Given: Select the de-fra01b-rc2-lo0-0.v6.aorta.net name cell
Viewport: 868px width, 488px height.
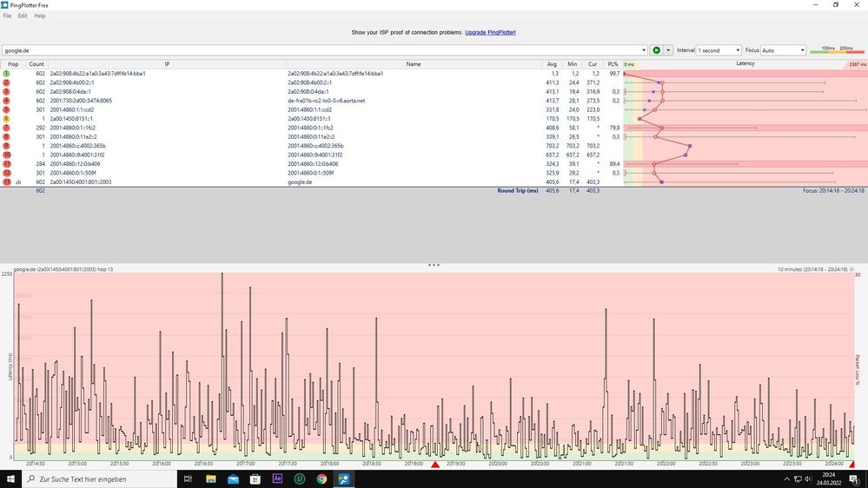Looking at the screenshot, I should pos(326,101).
